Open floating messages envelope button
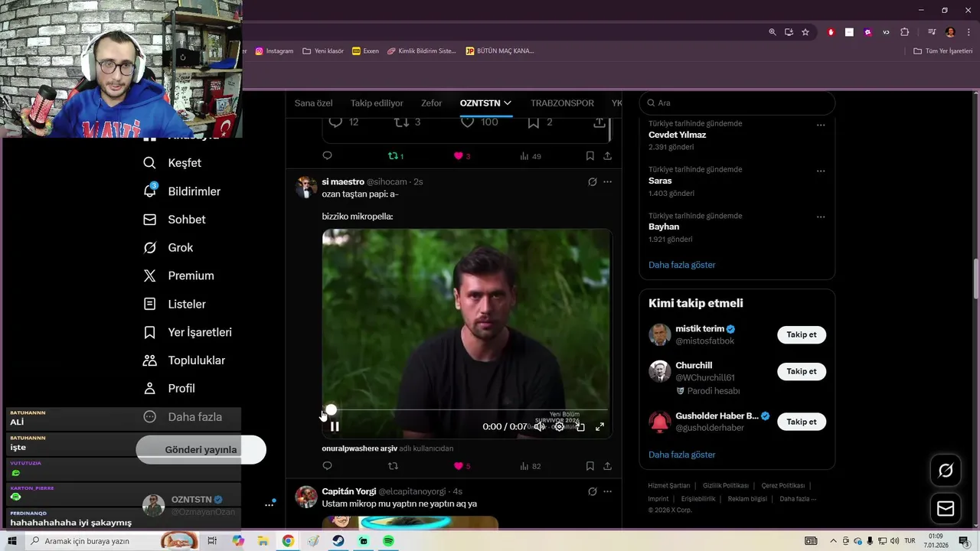This screenshot has height=551, width=980. click(x=946, y=509)
